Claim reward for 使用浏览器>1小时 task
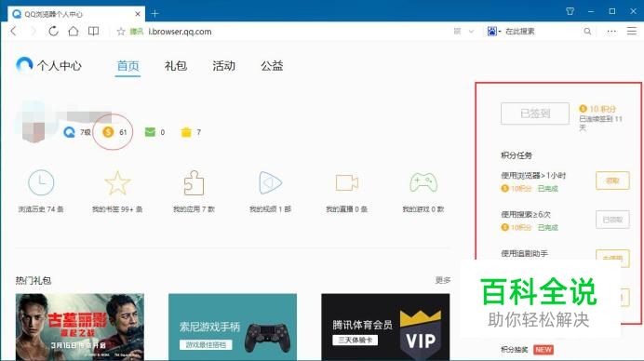 coord(612,180)
